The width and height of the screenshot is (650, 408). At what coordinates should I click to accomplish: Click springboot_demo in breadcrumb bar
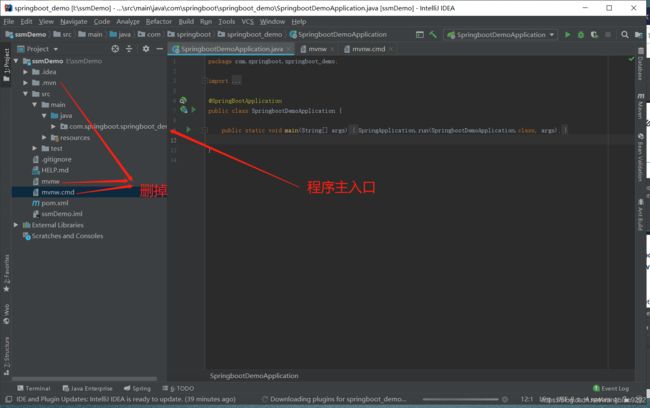pos(250,35)
